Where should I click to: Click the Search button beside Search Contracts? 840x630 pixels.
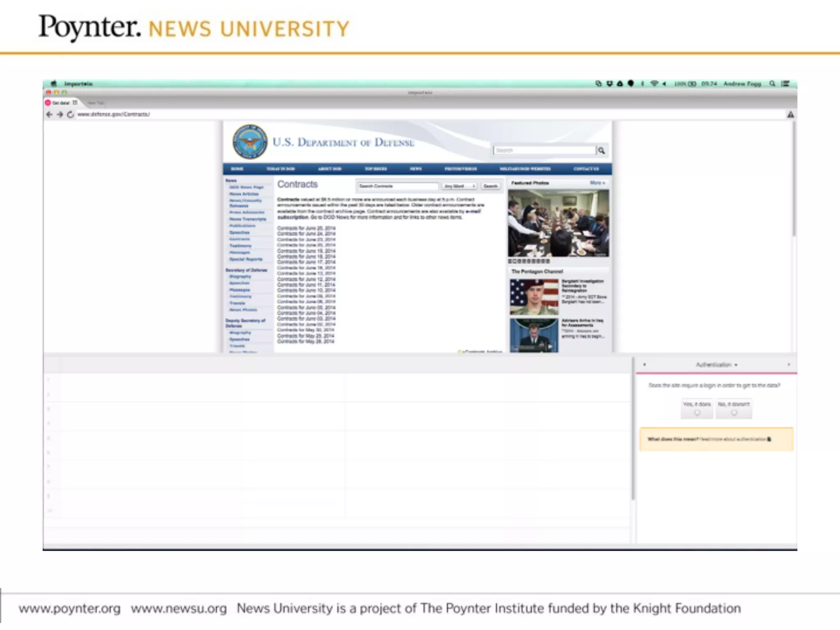click(490, 186)
